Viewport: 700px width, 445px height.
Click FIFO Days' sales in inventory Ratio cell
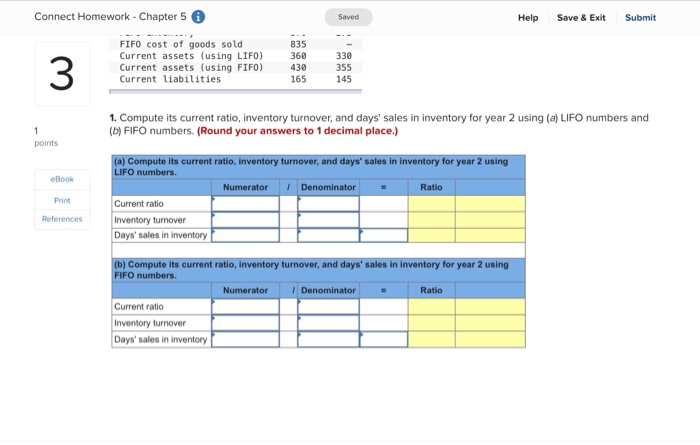[x=431, y=340]
